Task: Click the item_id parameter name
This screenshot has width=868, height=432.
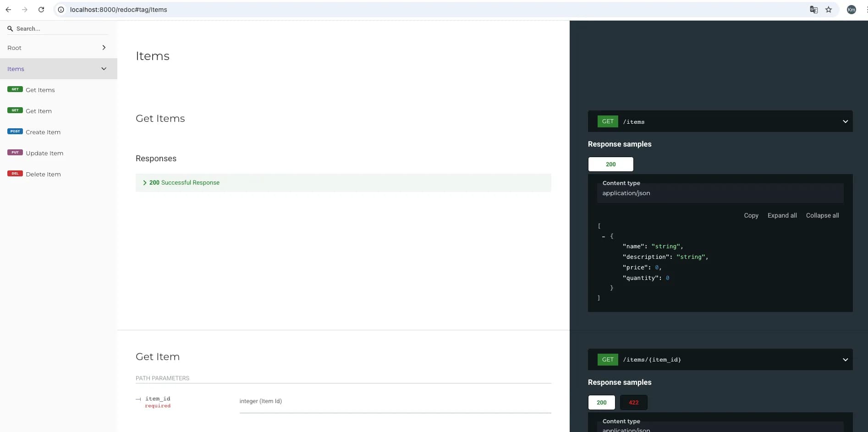Action: 158,399
